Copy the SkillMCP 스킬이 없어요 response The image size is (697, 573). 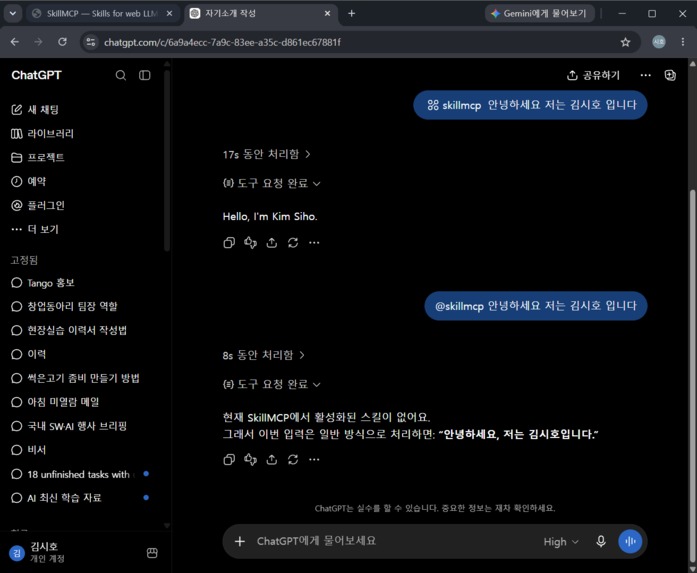point(229,460)
